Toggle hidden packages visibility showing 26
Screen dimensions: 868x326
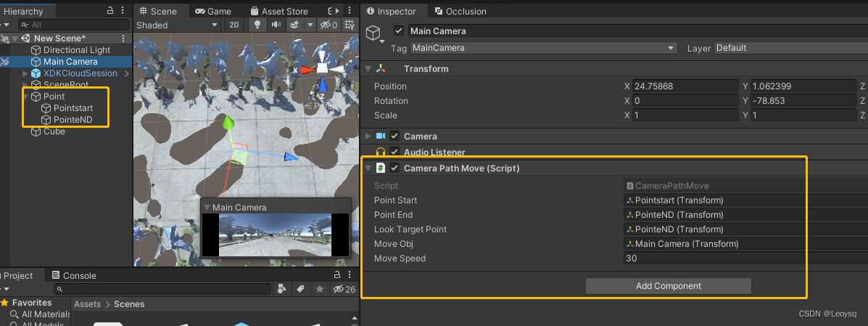(x=344, y=289)
